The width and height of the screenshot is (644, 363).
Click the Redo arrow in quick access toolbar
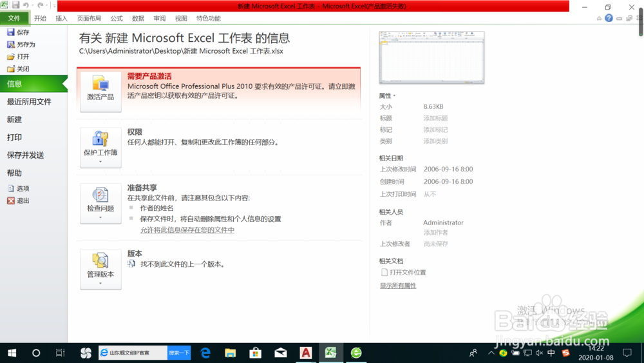click(x=40, y=5)
